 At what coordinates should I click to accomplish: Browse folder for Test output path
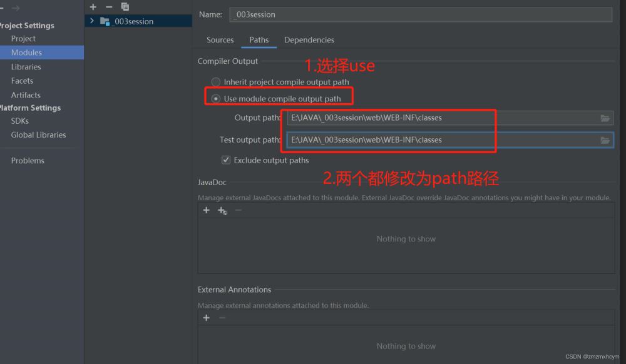(605, 140)
